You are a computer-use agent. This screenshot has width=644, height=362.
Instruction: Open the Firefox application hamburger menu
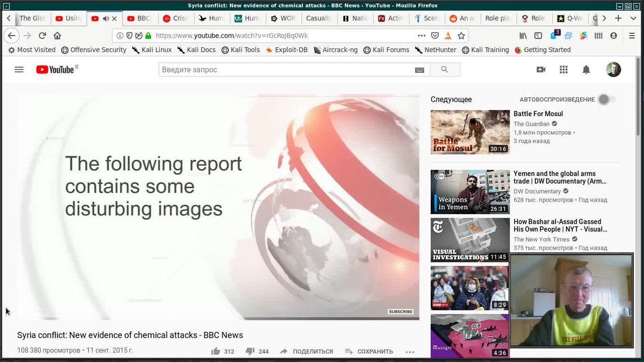[632, 36]
